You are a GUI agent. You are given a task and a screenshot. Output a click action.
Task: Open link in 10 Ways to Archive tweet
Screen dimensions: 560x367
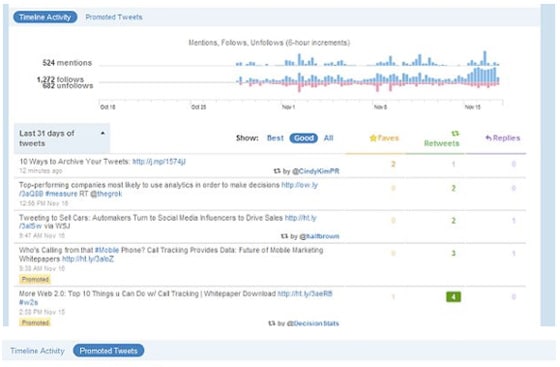159,162
